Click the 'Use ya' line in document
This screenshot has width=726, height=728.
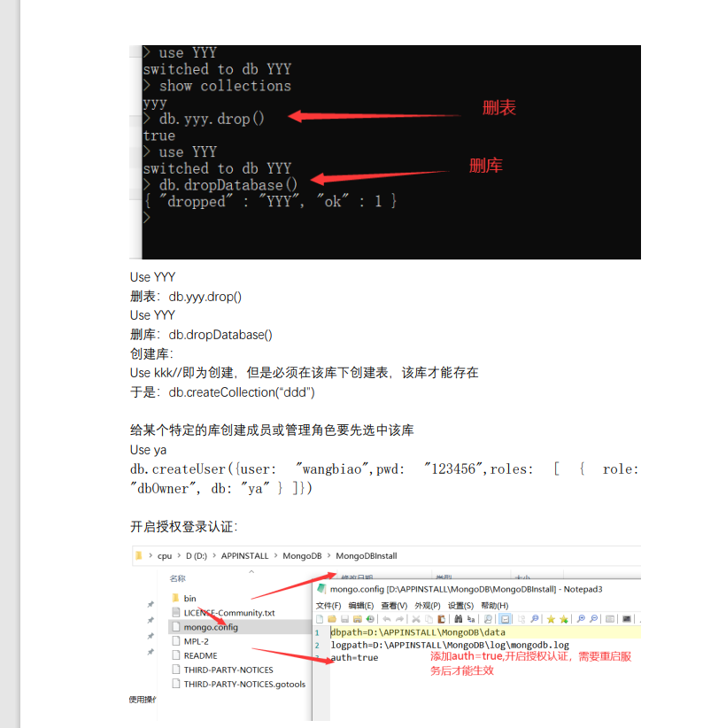click(148, 450)
